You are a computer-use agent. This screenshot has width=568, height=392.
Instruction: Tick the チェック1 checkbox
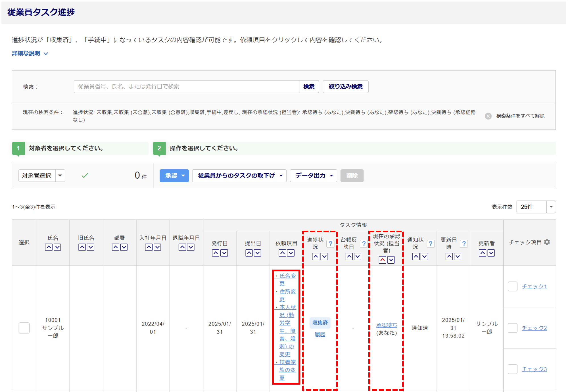pos(512,286)
